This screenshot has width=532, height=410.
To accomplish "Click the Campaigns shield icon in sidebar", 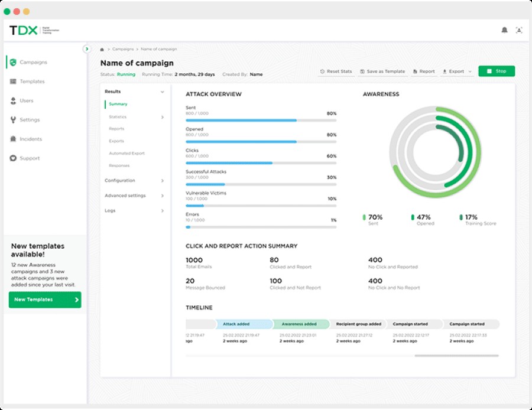I will [x=13, y=62].
